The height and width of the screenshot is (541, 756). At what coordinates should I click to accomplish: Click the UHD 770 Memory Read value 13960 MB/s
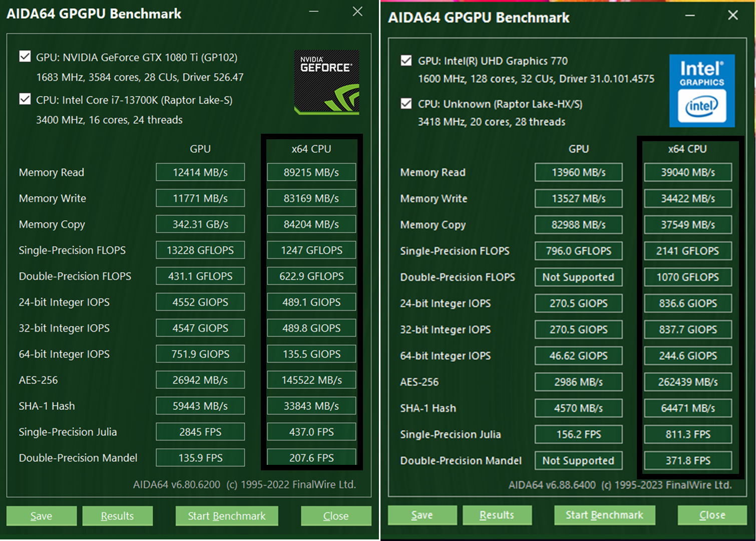coord(579,172)
